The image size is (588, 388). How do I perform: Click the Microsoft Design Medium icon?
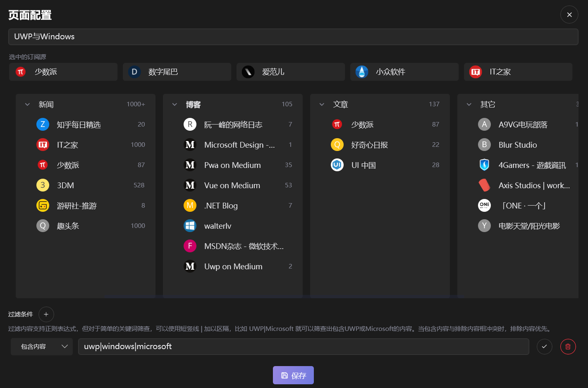click(x=190, y=145)
